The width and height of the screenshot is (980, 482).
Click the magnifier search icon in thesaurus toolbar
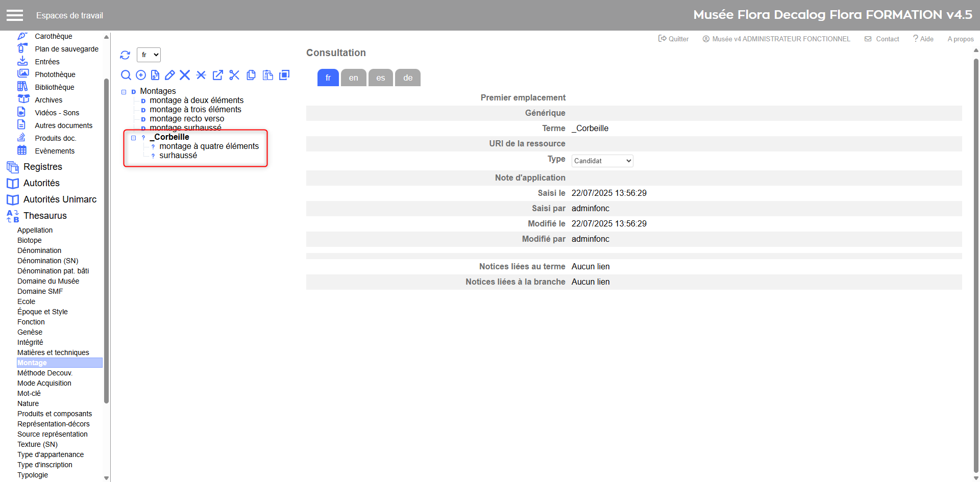126,75
